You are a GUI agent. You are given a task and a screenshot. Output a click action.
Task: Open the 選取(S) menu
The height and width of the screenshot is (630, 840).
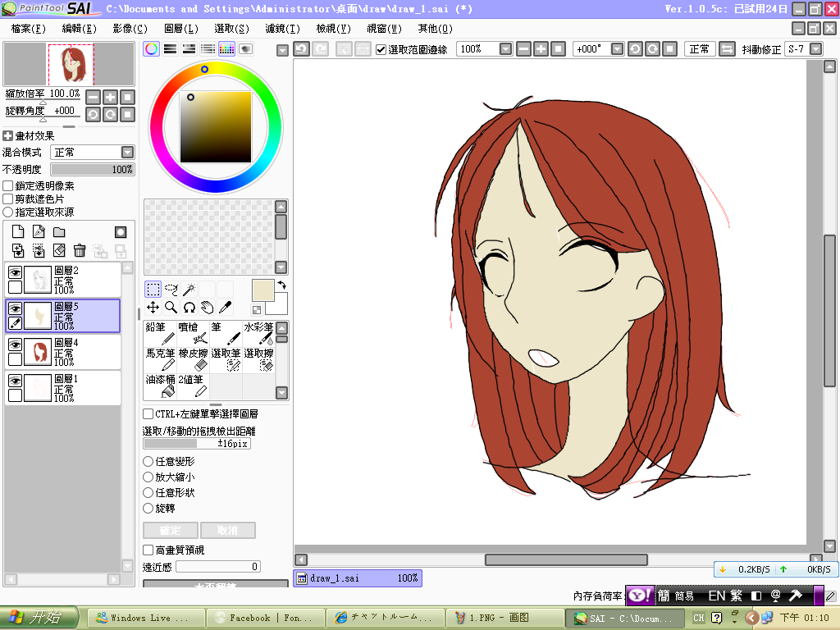tap(232, 29)
